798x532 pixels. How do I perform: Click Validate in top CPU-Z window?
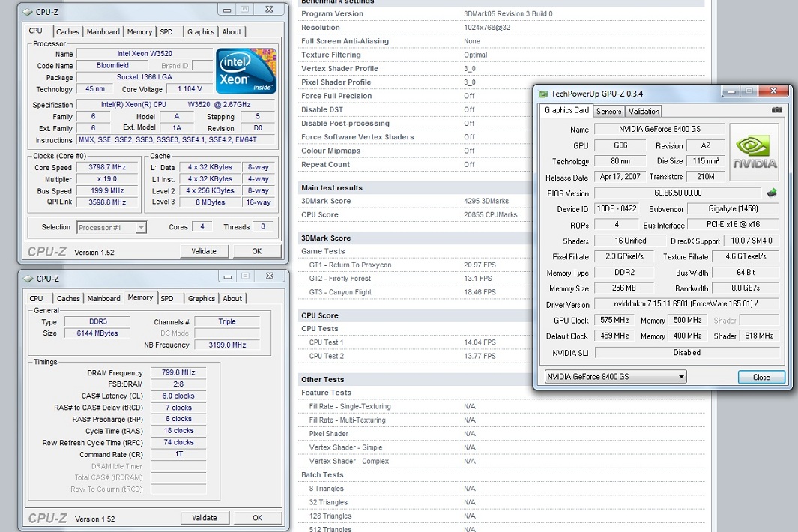pyautogui.click(x=204, y=251)
